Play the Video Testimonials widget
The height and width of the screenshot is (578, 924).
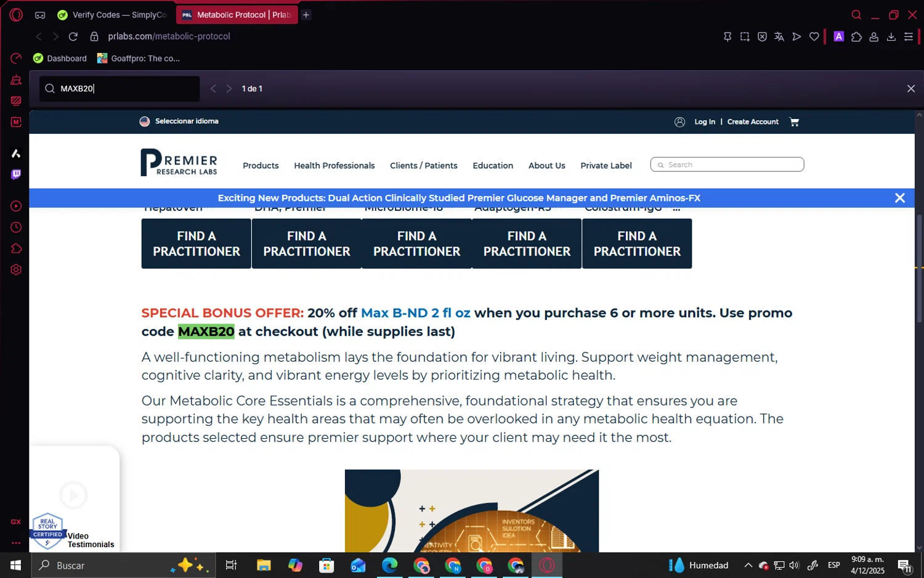[73, 495]
